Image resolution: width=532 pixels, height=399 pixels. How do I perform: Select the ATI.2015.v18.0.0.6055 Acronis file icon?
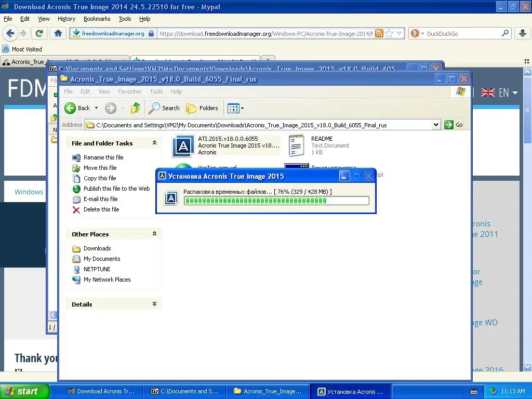(183, 146)
